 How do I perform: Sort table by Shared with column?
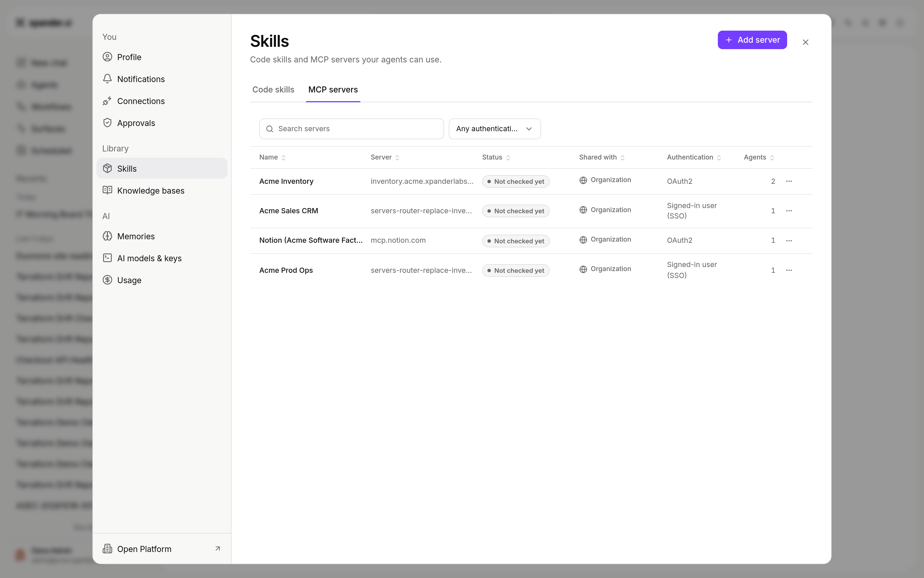[602, 158]
